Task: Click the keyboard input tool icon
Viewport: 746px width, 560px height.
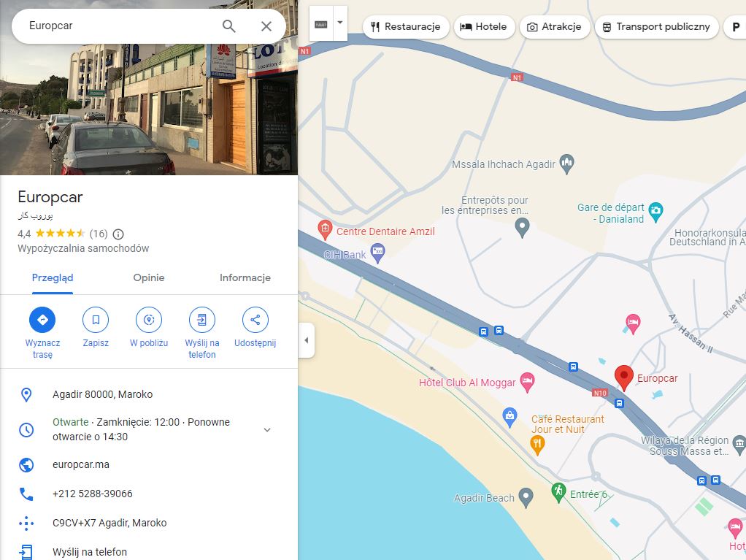Action: (x=321, y=24)
